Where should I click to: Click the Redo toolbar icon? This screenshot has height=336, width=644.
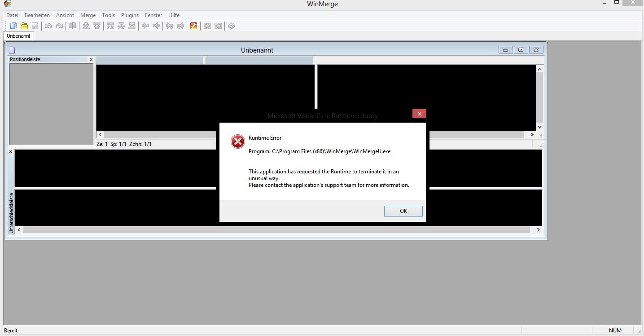click(59, 26)
